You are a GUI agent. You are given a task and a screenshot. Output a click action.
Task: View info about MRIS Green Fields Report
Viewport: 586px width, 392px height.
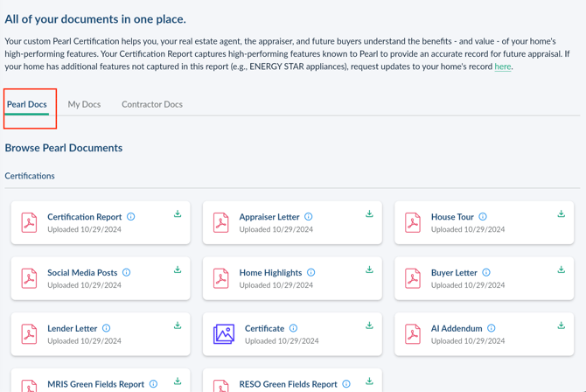tap(154, 384)
